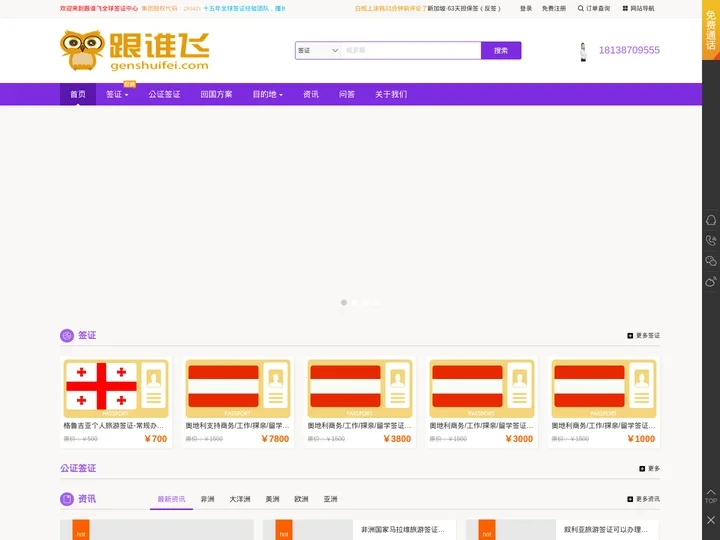Viewport: 720px width, 540px height.
Task: Open the 关于我们 nav item
Action: pos(391,94)
